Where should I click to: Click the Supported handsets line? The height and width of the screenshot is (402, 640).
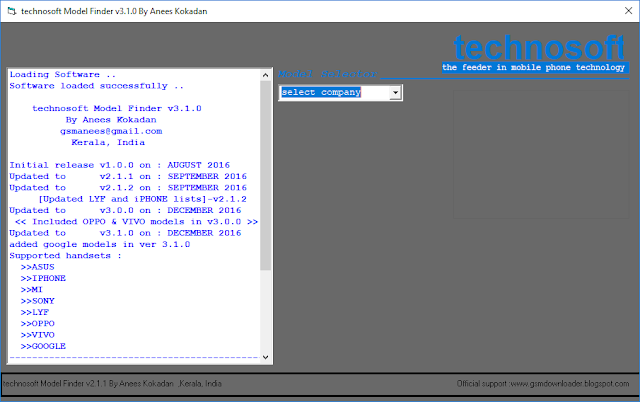(x=65, y=256)
